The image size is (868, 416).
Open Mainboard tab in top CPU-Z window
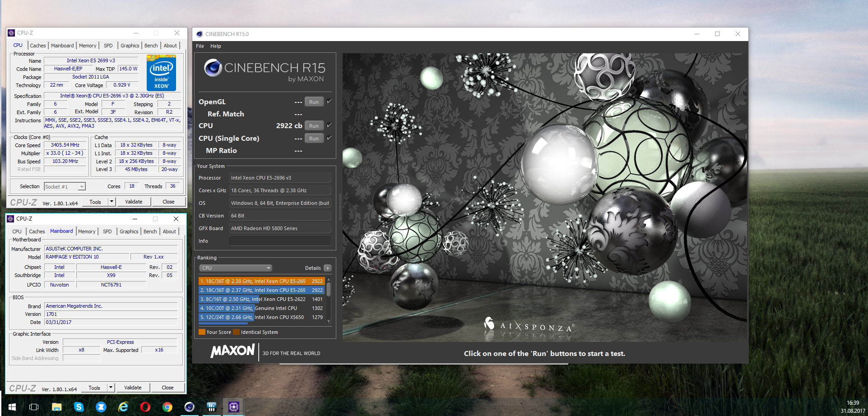tap(62, 46)
